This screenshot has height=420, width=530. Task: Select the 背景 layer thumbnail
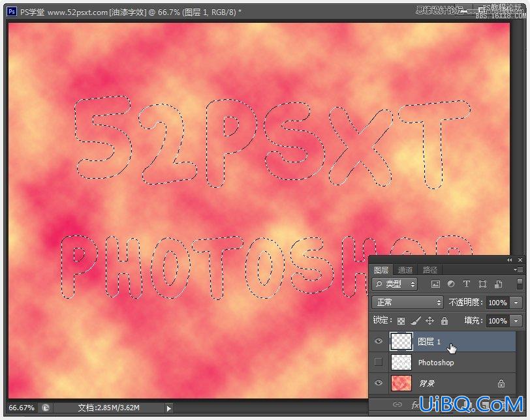[401, 383]
